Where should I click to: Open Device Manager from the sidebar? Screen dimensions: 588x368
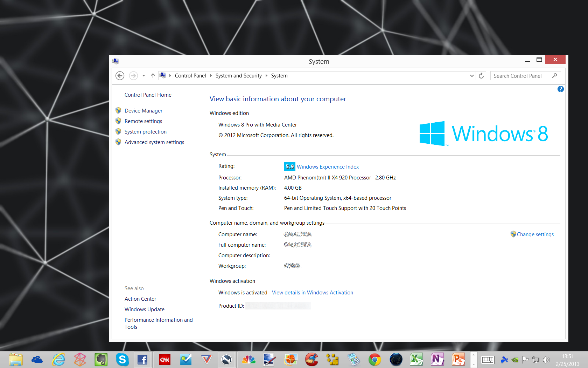pos(143,111)
